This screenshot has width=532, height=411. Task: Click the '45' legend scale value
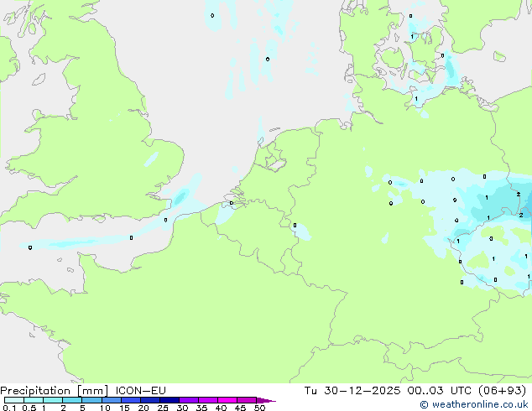pos(240,408)
